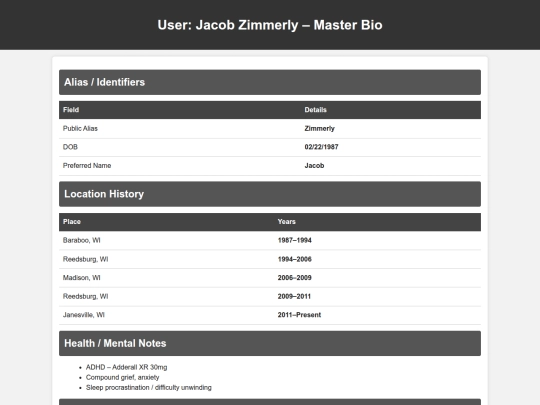Select the 'Madison, WI' place cell
Screen dimensions: 540x405
pyautogui.click(x=82, y=278)
